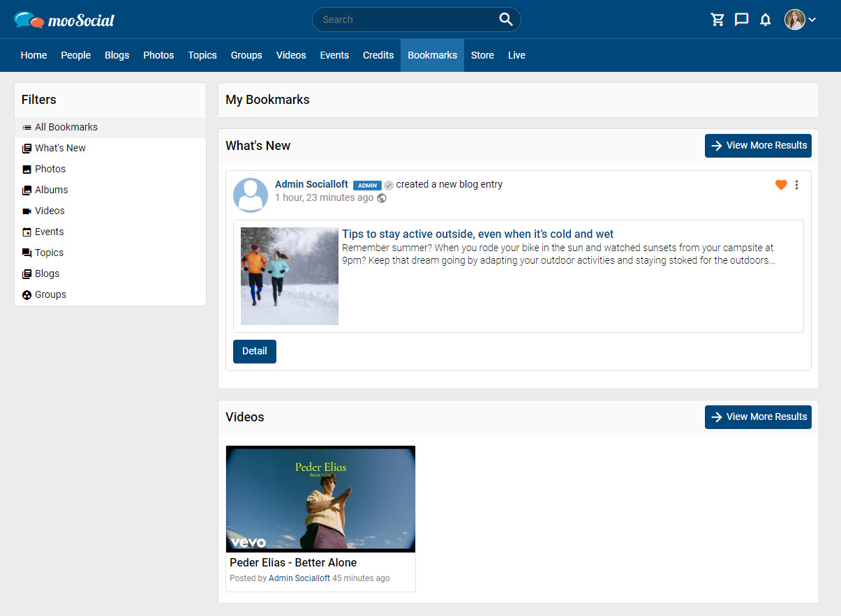Open the Store menu item
The width and height of the screenshot is (841, 616).
tap(482, 55)
